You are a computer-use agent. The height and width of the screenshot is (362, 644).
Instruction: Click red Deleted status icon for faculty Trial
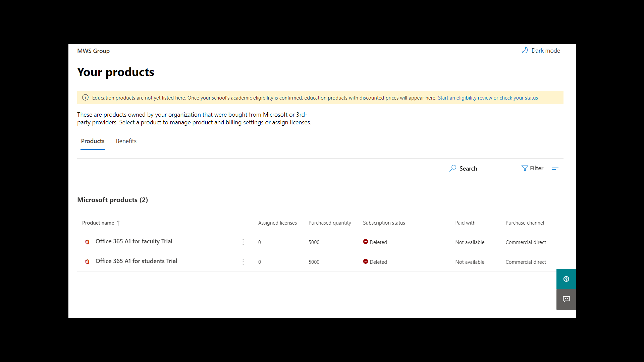[366, 242]
